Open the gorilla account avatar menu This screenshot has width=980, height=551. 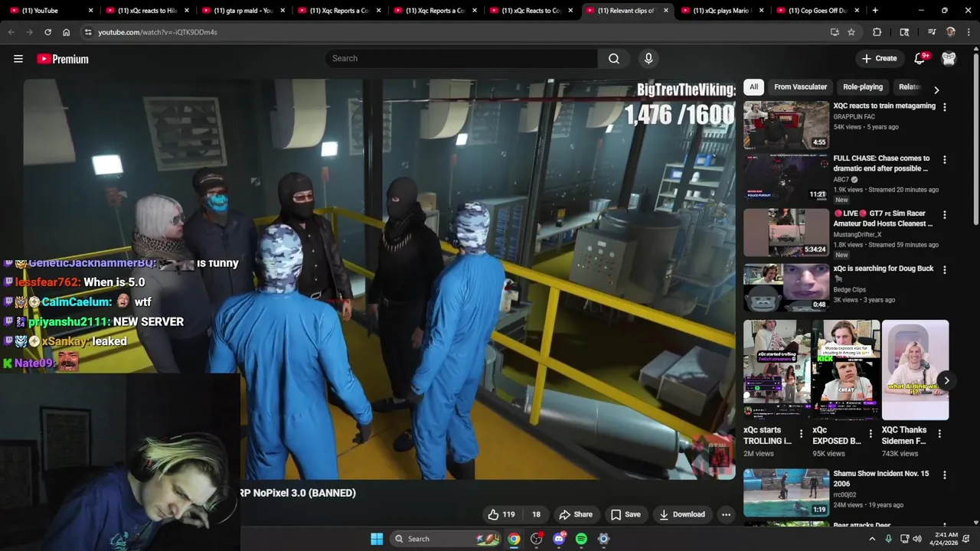949,58
